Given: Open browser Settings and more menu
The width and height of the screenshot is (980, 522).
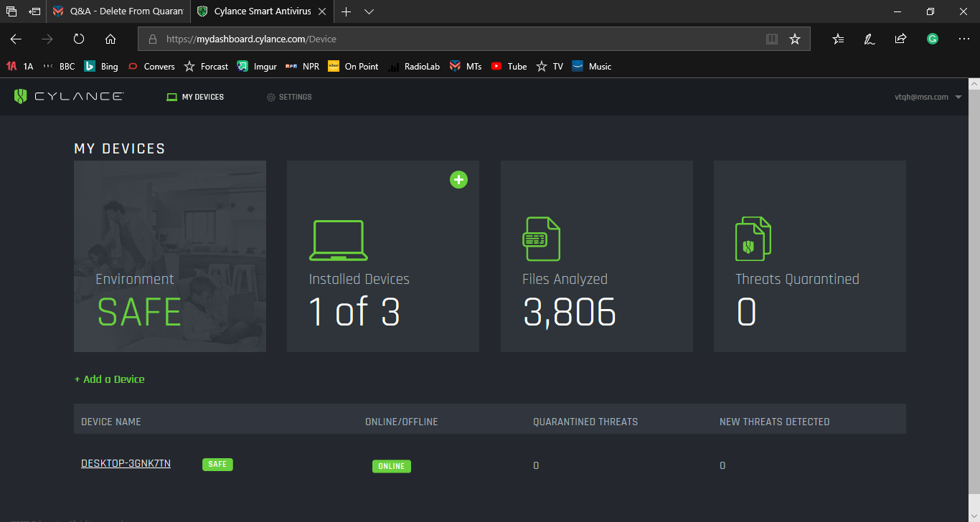Looking at the screenshot, I should tap(963, 39).
